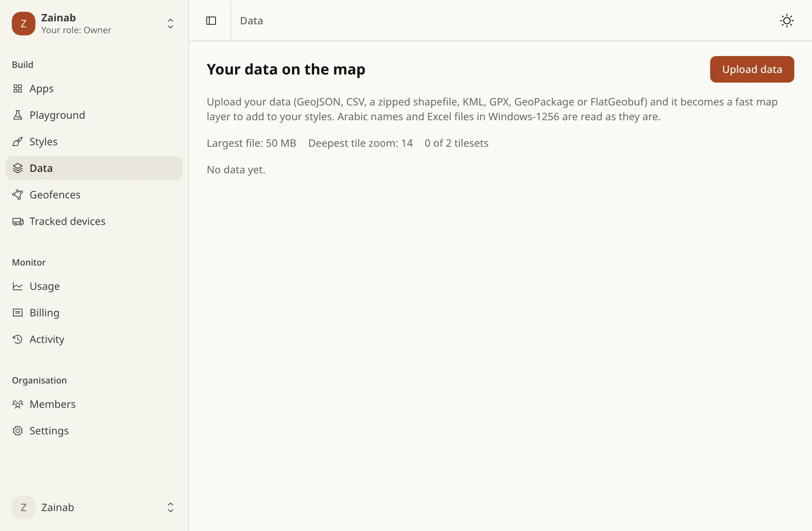The width and height of the screenshot is (812, 531).
Task: Click the Upload data button
Action: (x=752, y=69)
